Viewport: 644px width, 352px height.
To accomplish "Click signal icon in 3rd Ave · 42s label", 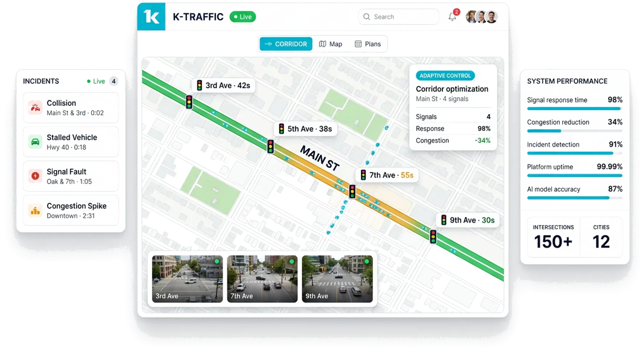I will pyautogui.click(x=199, y=85).
